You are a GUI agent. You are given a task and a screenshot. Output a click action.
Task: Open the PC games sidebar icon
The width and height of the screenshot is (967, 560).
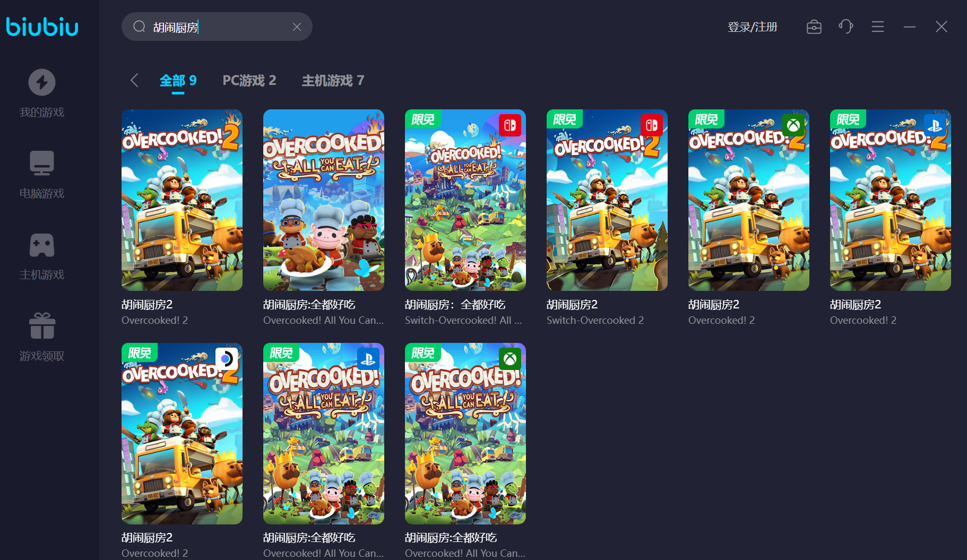(x=42, y=163)
